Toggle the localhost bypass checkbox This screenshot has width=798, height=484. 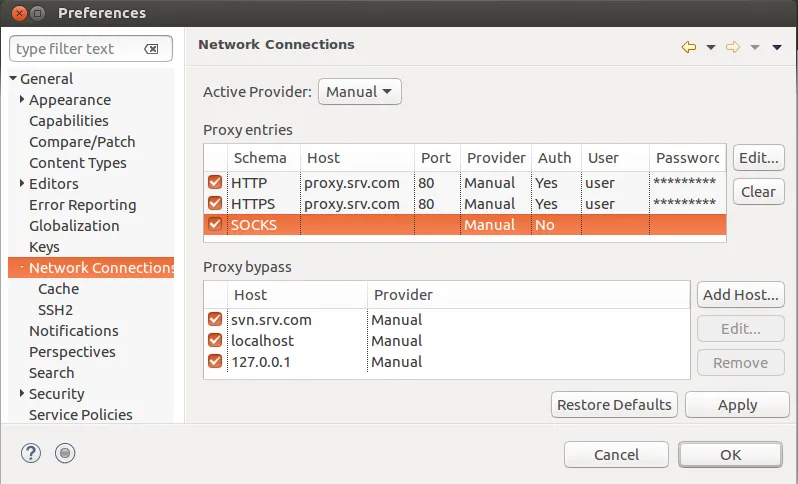(x=215, y=341)
